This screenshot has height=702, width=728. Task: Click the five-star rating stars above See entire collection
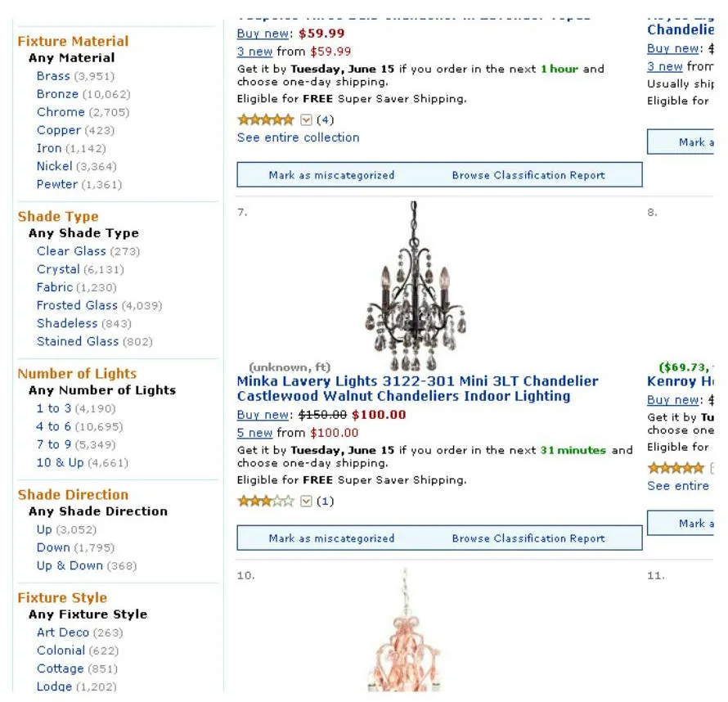267,119
